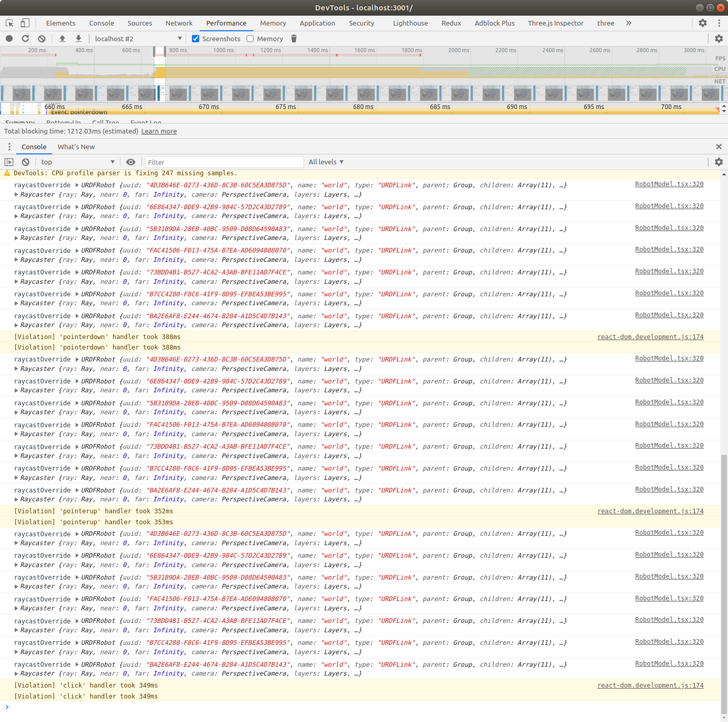Create a live expression with the eye icon
728x722 pixels.
click(130, 162)
